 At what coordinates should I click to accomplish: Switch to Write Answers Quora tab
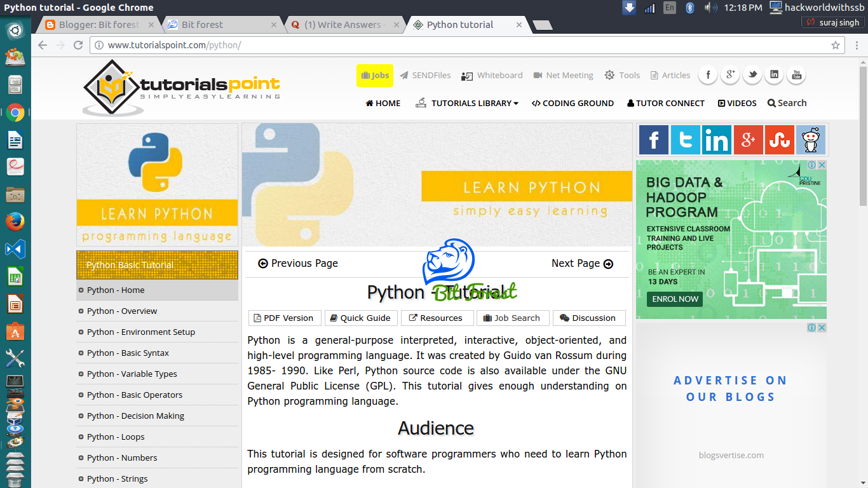click(344, 25)
